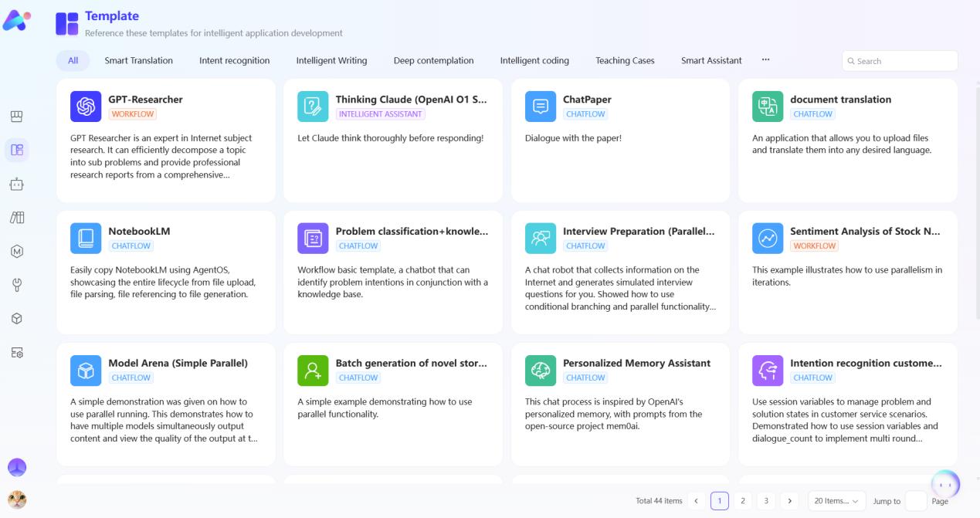Go to page 2

(742, 501)
